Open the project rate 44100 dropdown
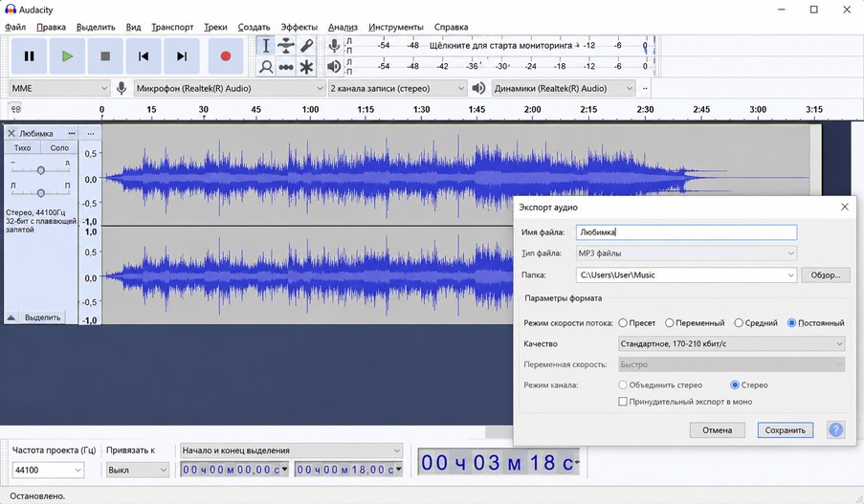The height and width of the screenshot is (504, 864). point(48,470)
